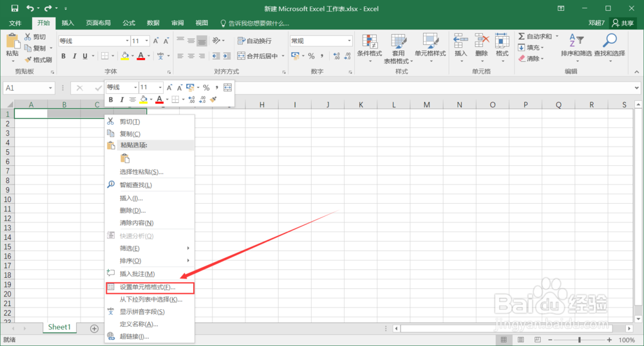Click the paste icon under Paste Options
Image resolution: width=644 pixels, height=346 pixels.
(125, 158)
